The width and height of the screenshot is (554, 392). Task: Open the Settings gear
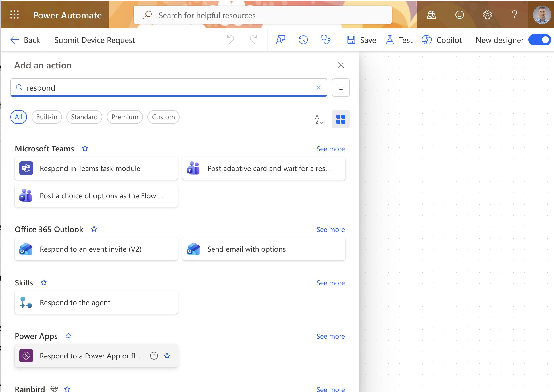pos(487,15)
